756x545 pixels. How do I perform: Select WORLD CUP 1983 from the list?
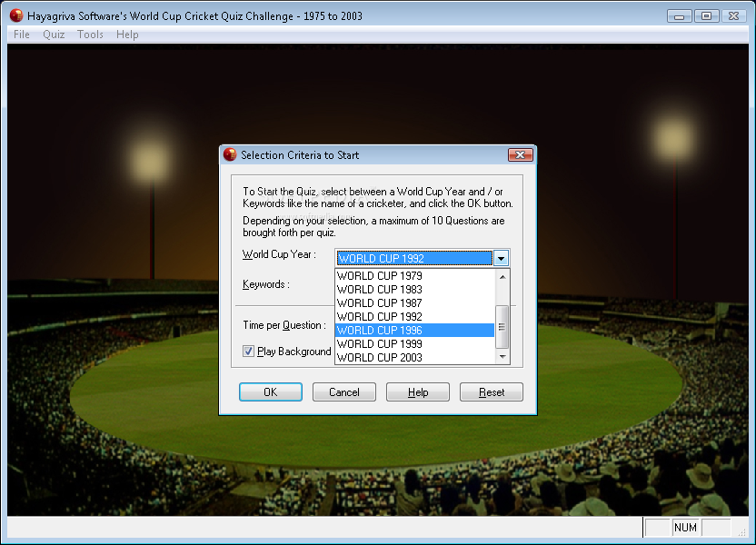point(414,289)
